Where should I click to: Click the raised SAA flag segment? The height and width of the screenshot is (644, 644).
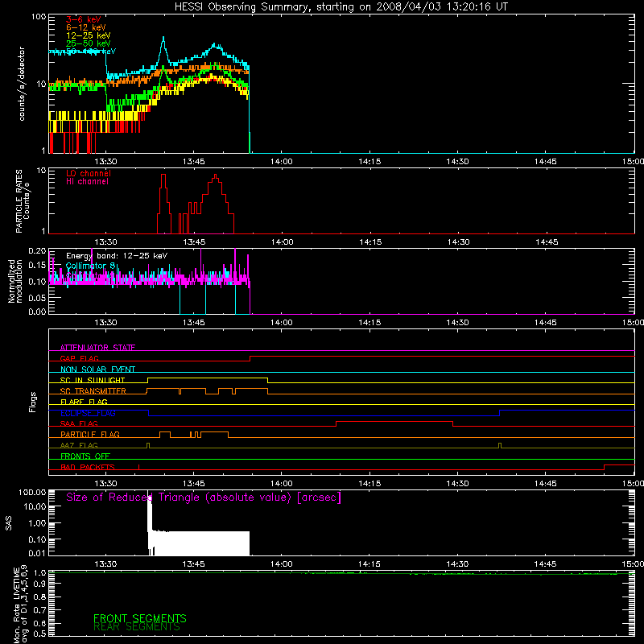(x=394, y=421)
